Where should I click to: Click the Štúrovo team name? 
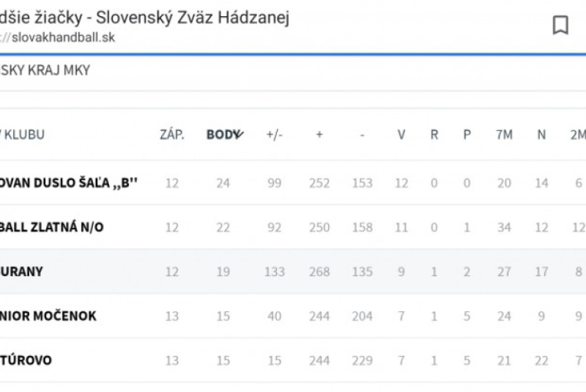tap(26, 360)
